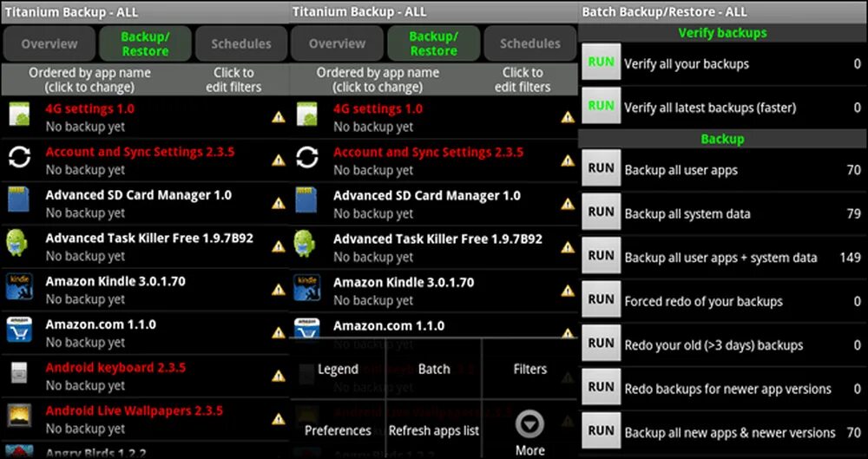Run Verify all latest backups (faster)
The image size is (868, 459).
pyautogui.click(x=601, y=105)
